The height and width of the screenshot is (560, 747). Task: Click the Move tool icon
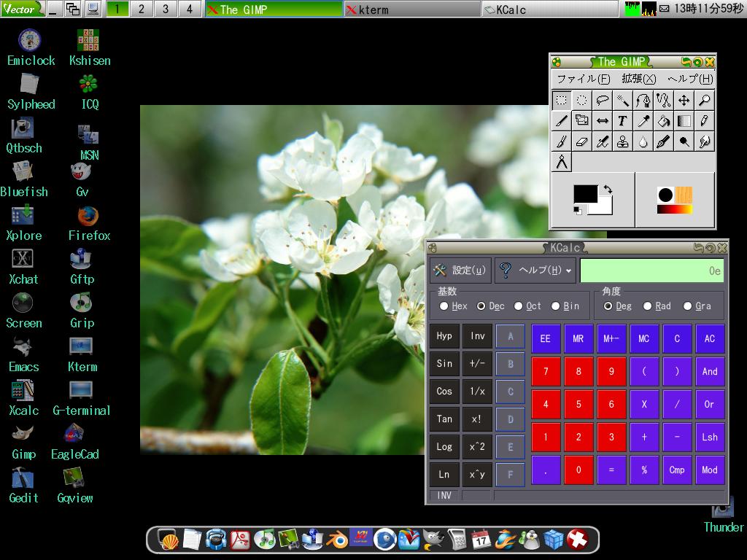(x=684, y=101)
